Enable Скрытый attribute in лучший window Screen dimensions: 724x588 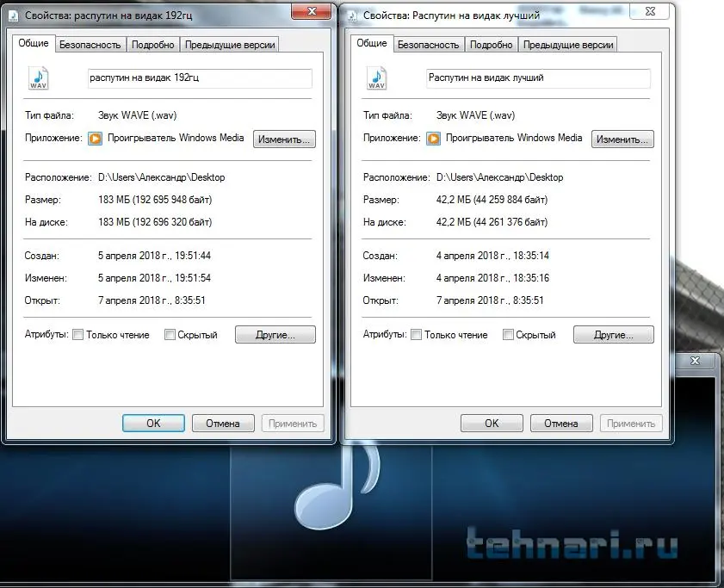pos(508,334)
